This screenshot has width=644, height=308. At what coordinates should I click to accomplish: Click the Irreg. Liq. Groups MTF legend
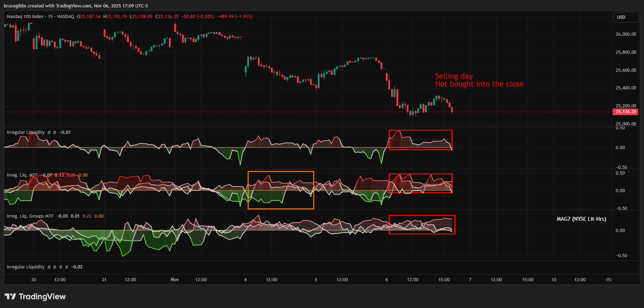30,216
